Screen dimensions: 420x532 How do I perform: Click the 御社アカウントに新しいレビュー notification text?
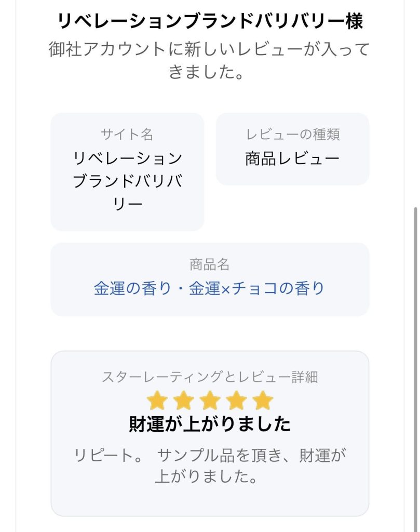[x=210, y=50]
